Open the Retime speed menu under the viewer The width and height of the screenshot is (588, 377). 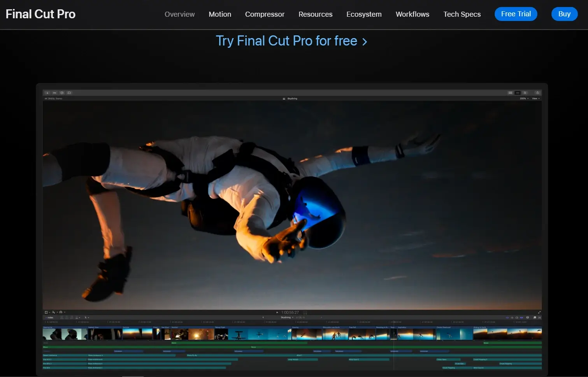[x=61, y=312]
